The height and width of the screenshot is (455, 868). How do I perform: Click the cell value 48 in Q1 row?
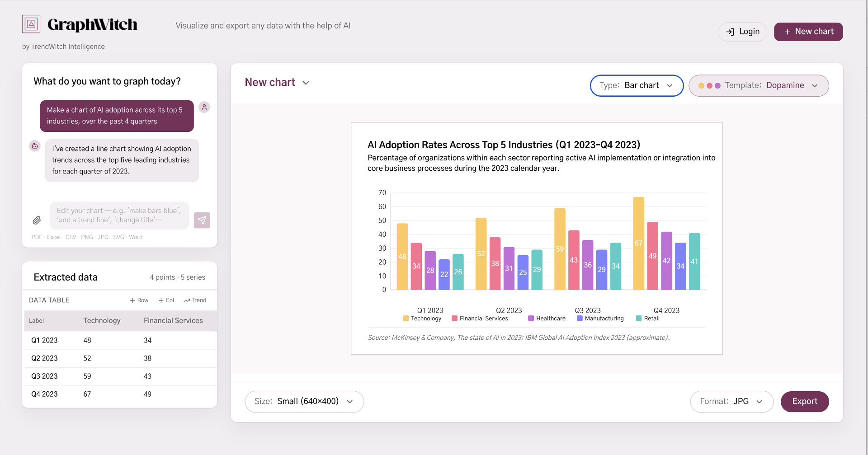pyautogui.click(x=87, y=340)
